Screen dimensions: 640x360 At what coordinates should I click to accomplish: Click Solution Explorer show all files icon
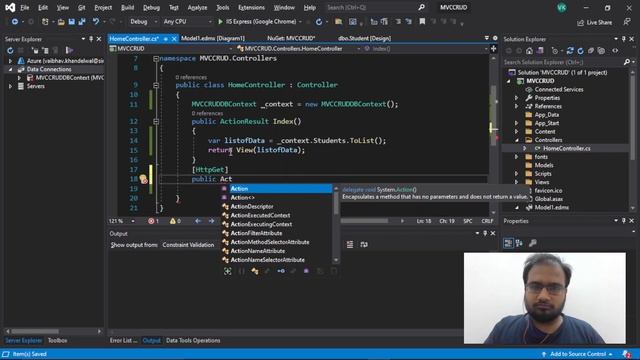[601, 51]
